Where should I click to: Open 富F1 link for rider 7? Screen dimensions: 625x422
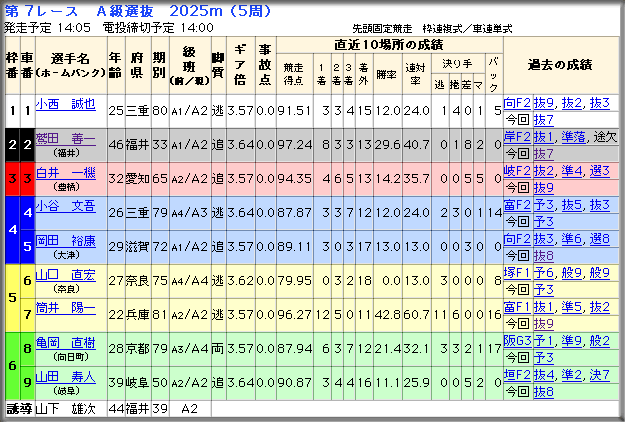tap(517, 307)
